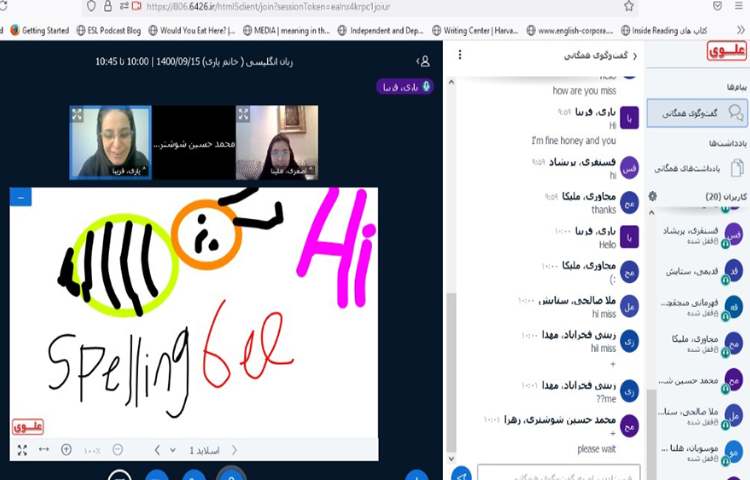
Task: Click the red camera permission icon in the address bar
Action: pyautogui.click(x=136, y=6)
